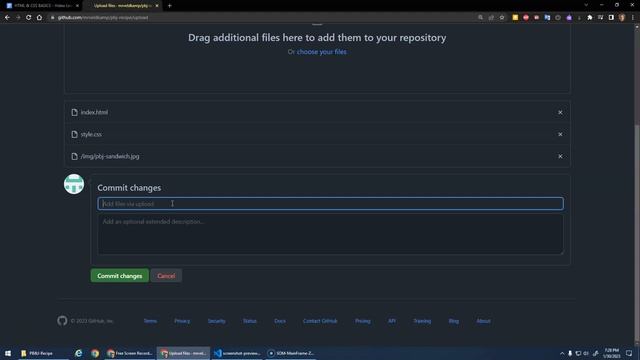Open Internet Explorer from the taskbar
The width and height of the screenshot is (640, 360).
click(79, 353)
